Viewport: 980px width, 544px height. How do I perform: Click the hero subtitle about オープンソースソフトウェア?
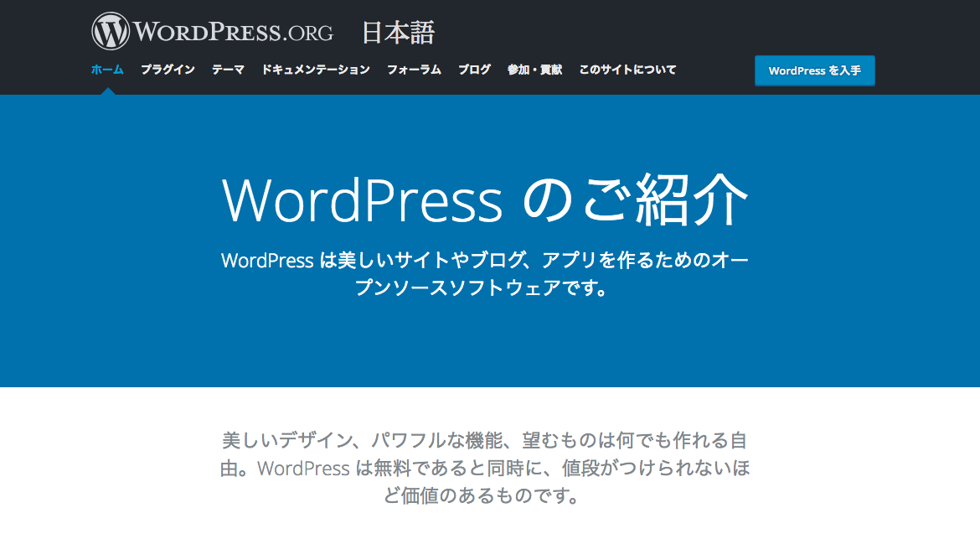(485, 274)
